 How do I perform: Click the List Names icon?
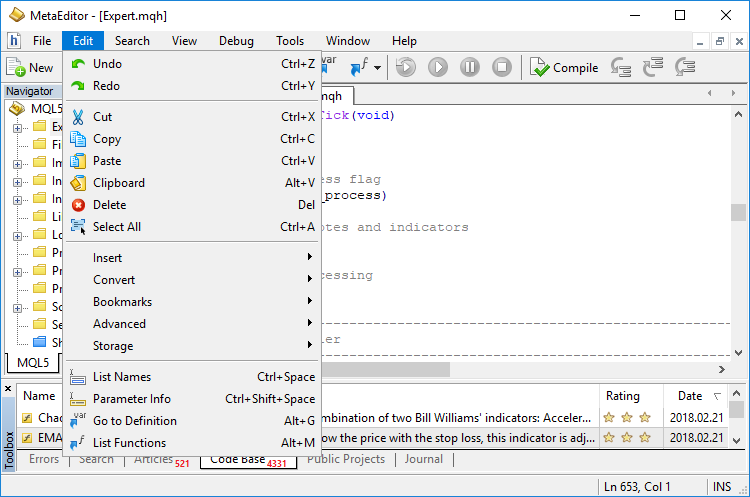tap(77, 377)
